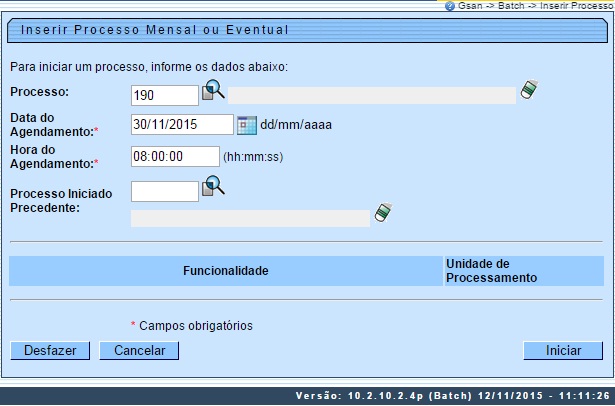The image size is (615, 406).
Task: Click the Cancelar button
Action: (x=139, y=351)
